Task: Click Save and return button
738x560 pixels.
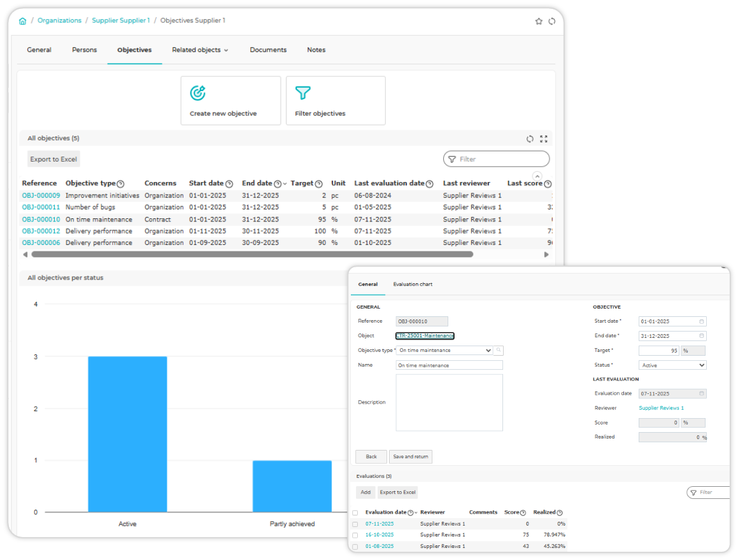Action: pos(411,457)
